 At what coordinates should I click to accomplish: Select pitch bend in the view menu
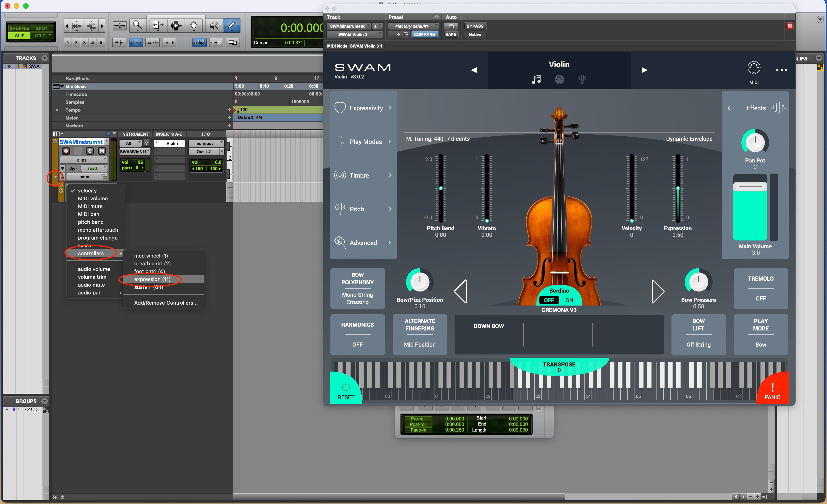[91, 222]
